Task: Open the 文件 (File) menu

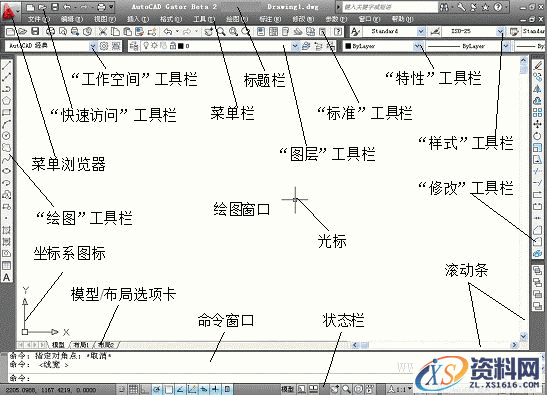Action: tap(38, 19)
